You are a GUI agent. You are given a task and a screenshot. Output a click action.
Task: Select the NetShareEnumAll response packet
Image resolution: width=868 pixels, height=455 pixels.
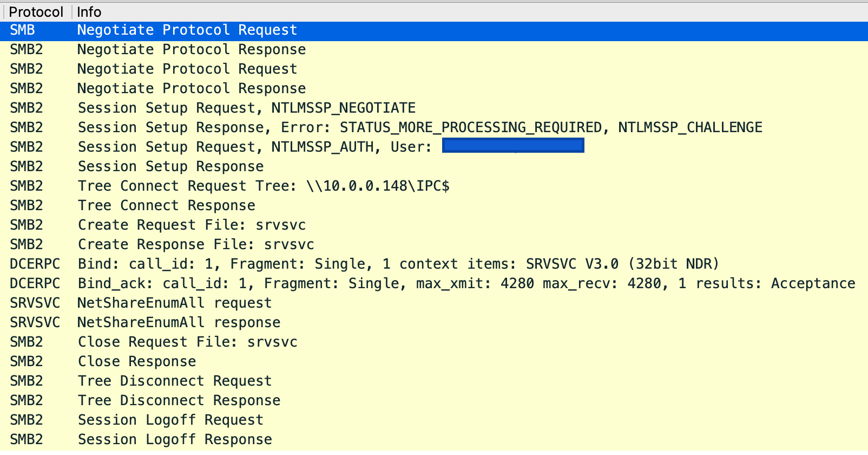(x=179, y=323)
